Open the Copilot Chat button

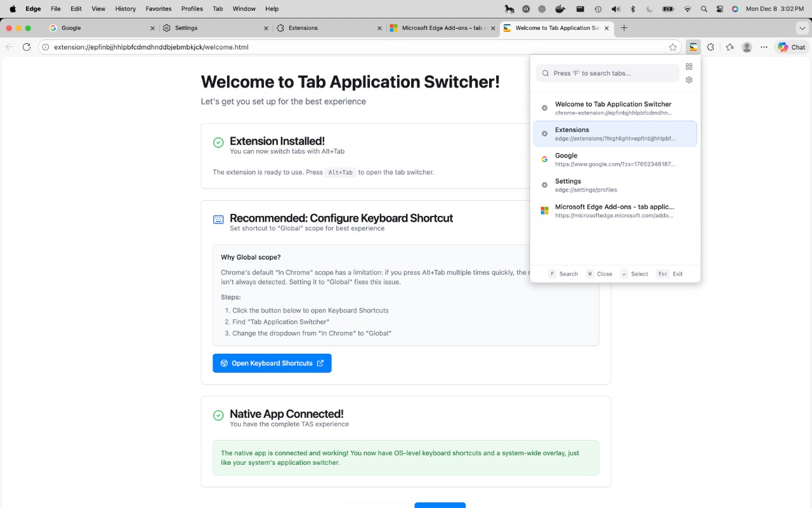point(792,47)
